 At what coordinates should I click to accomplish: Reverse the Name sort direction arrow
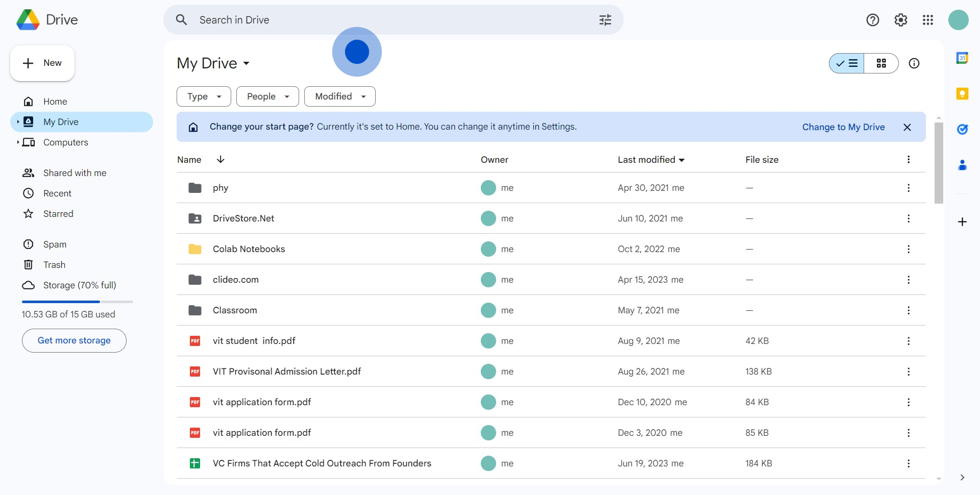pos(220,160)
